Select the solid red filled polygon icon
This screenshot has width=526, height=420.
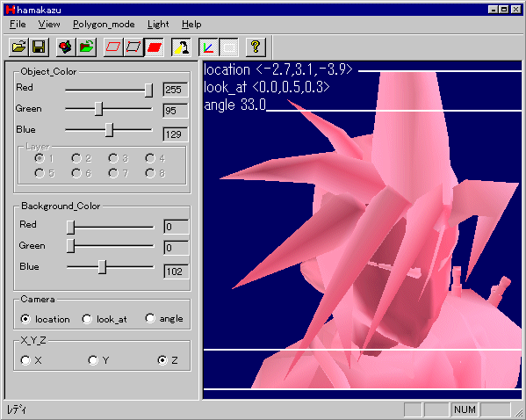[x=154, y=47]
